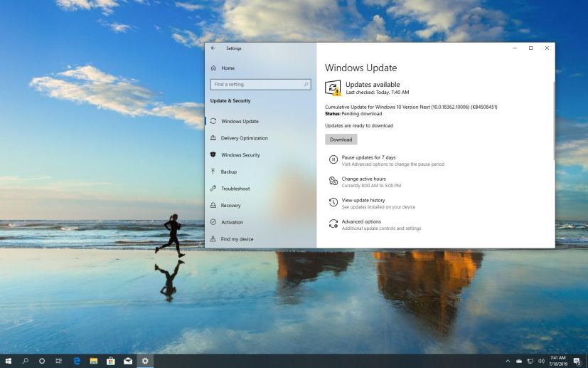Screen dimensions: 588x368
Task: Open File Explorer from taskbar
Action: (94, 361)
